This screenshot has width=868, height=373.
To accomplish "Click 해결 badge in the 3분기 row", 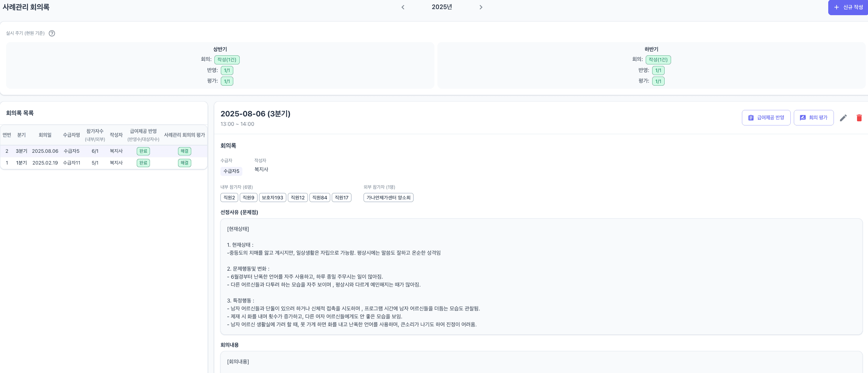I will coord(184,151).
